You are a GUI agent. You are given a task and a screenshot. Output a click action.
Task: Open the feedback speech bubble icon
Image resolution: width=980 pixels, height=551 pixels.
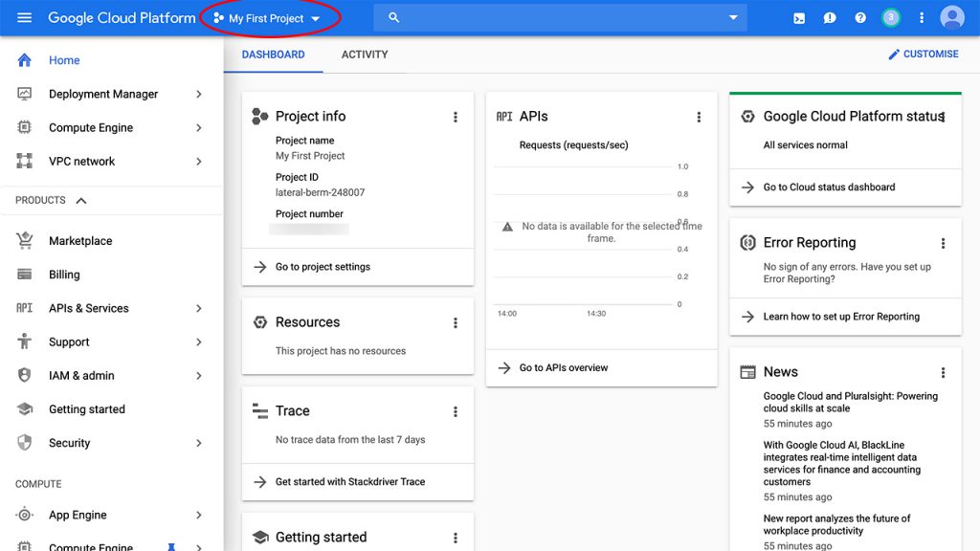tap(830, 18)
